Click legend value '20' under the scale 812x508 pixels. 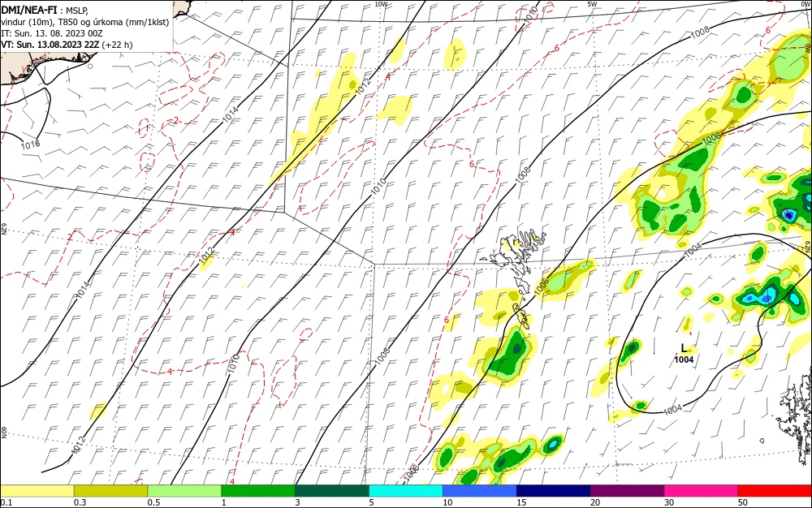coord(595,502)
